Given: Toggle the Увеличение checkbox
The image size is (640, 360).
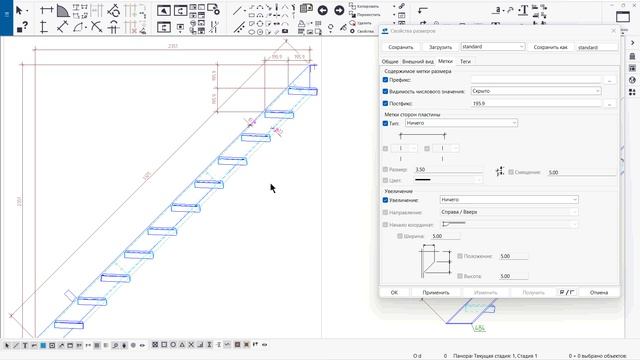Looking at the screenshot, I should point(385,200).
